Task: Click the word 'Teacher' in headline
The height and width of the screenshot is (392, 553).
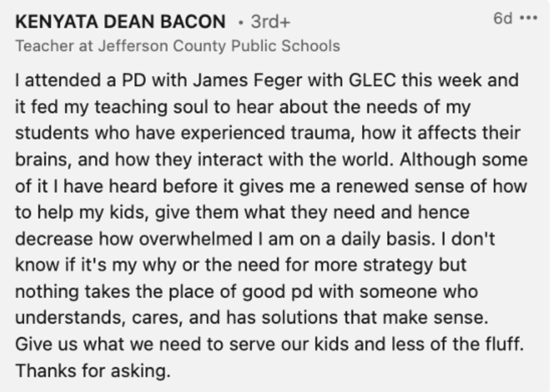Action: tap(45, 46)
